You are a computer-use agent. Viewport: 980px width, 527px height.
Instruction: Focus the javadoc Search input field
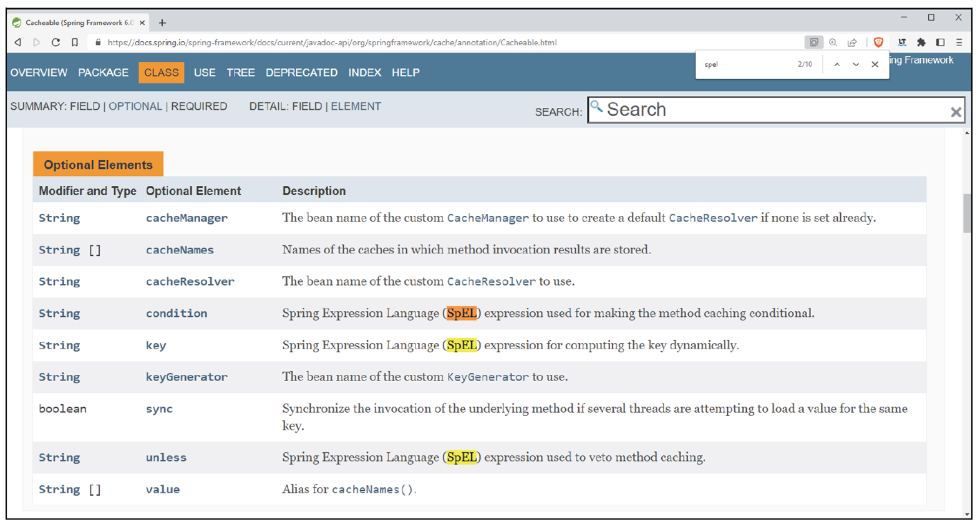tap(776, 110)
